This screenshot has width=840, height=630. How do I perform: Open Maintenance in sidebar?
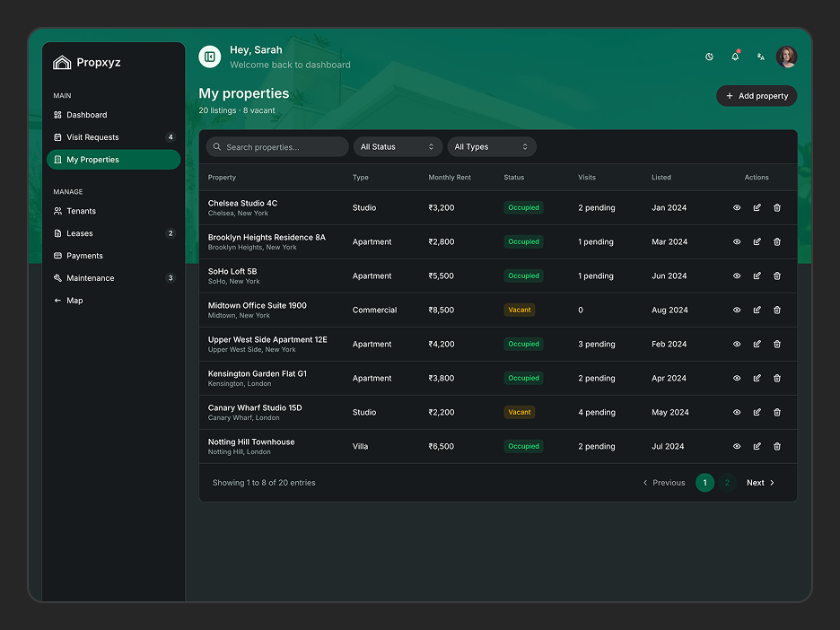[113, 278]
